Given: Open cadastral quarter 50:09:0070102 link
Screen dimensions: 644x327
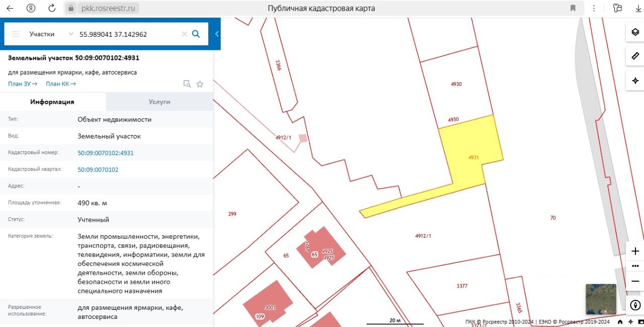Looking at the screenshot, I should [x=98, y=169].
